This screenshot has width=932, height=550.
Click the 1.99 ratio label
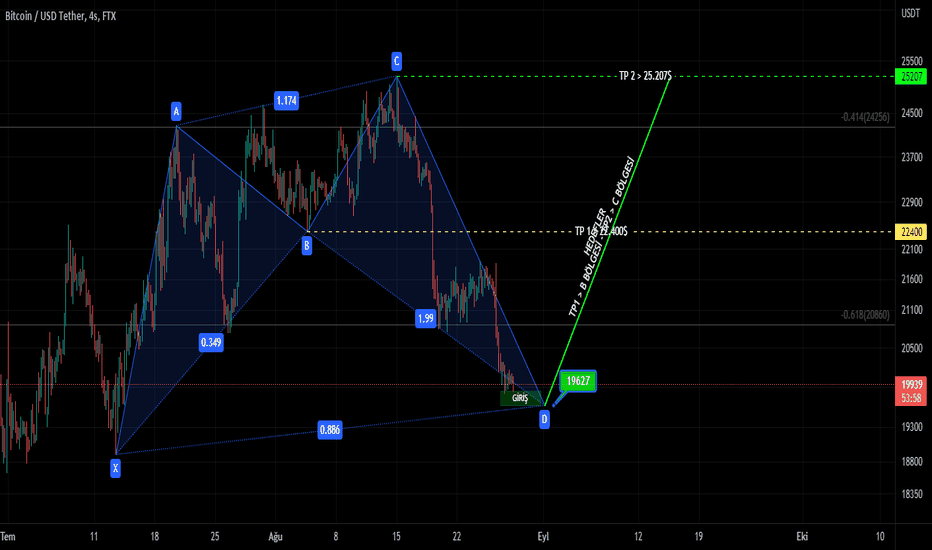tap(426, 318)
